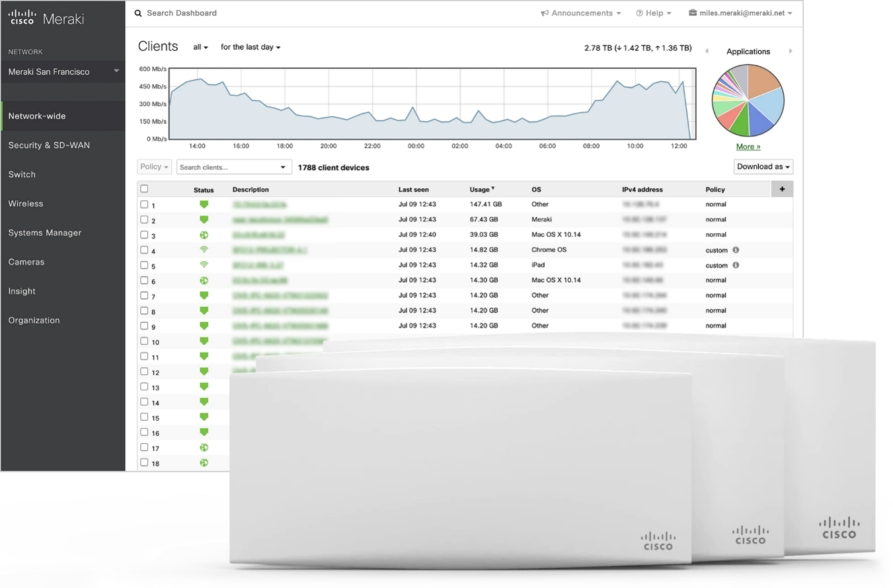Click the More » link under Applications

click(748, 147)
